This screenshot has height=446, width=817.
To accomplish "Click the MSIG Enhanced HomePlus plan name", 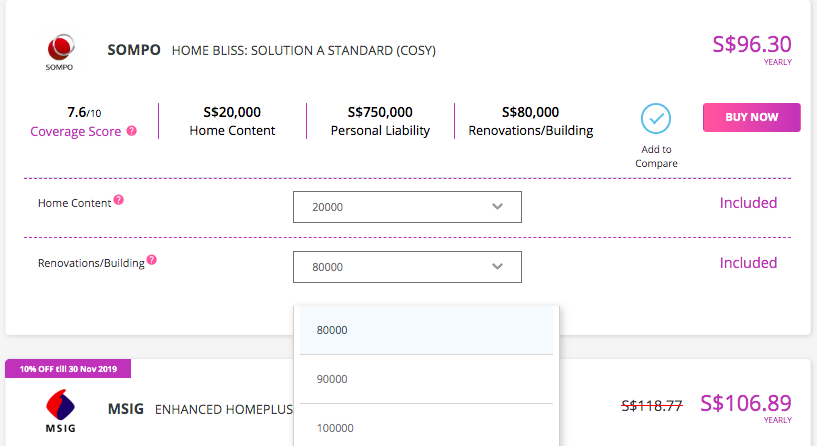I will coord(224,410).
